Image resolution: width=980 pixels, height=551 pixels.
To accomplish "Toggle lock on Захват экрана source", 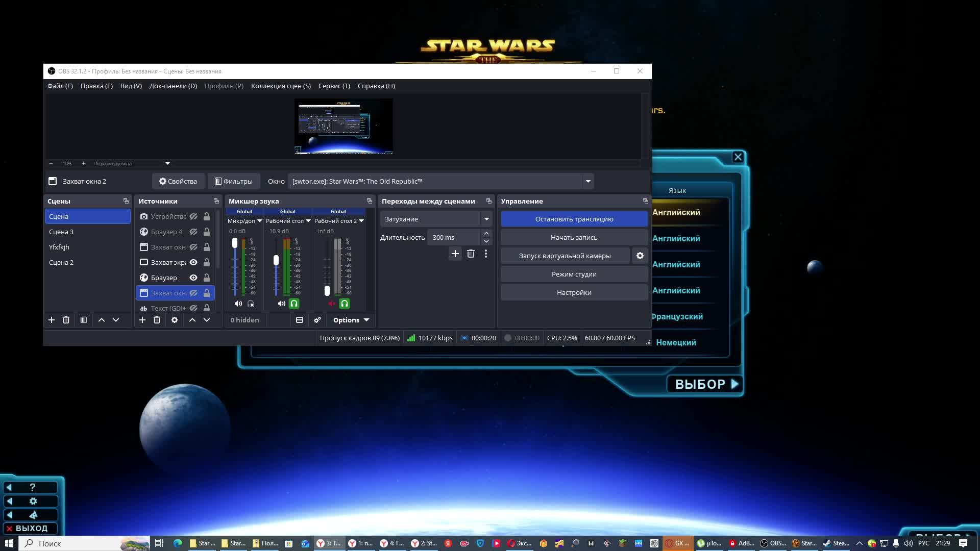I will click(207, 262).
